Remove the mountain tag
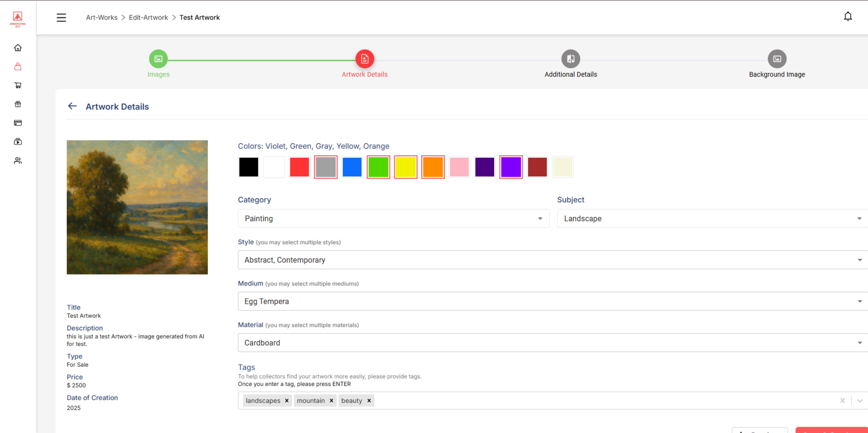 point(332,401)
